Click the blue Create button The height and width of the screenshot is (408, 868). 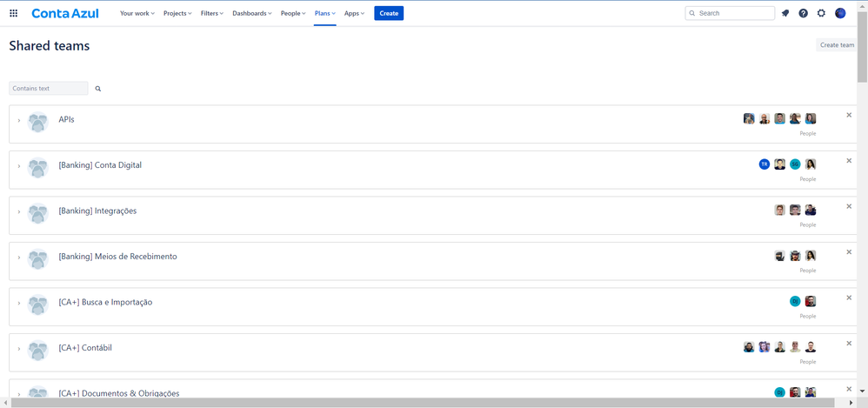pos(389,13)
